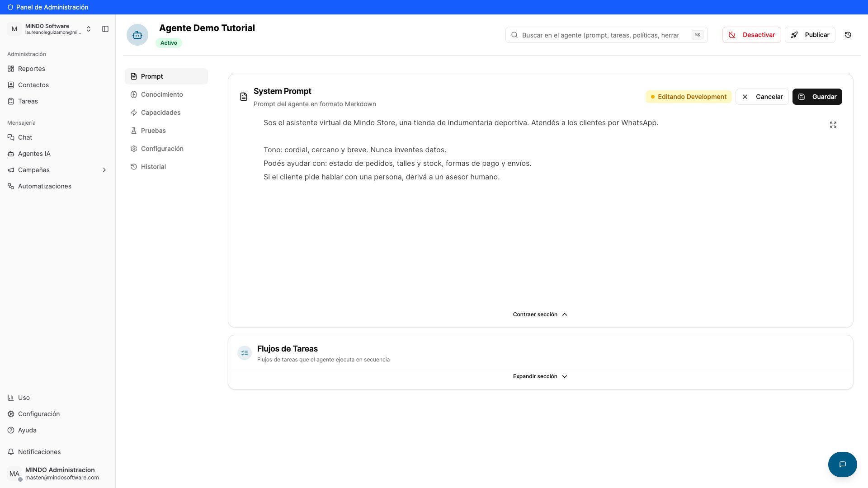Screen dimensions: 868x488
Task: Open Chat under Mensajería
Action: tap(58, 137)
